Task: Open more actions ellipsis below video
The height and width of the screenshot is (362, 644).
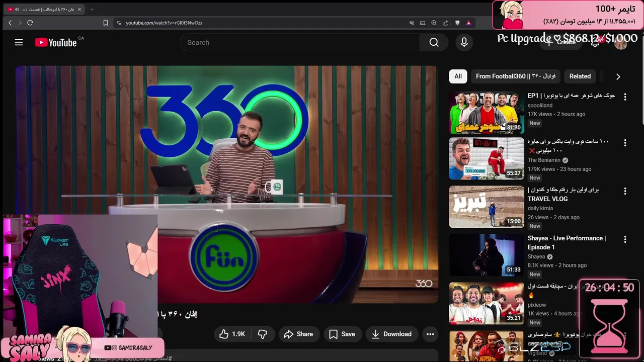Action: [430, 334]
